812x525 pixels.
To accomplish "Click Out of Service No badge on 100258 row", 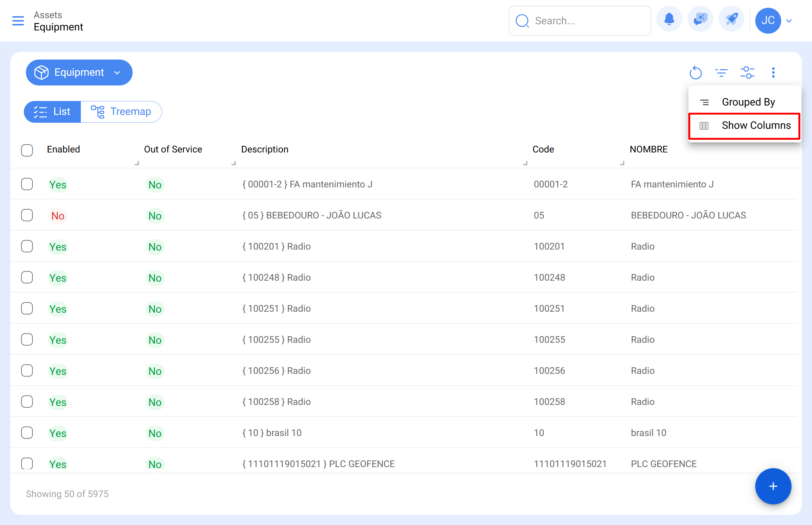I will click(155, 402).
